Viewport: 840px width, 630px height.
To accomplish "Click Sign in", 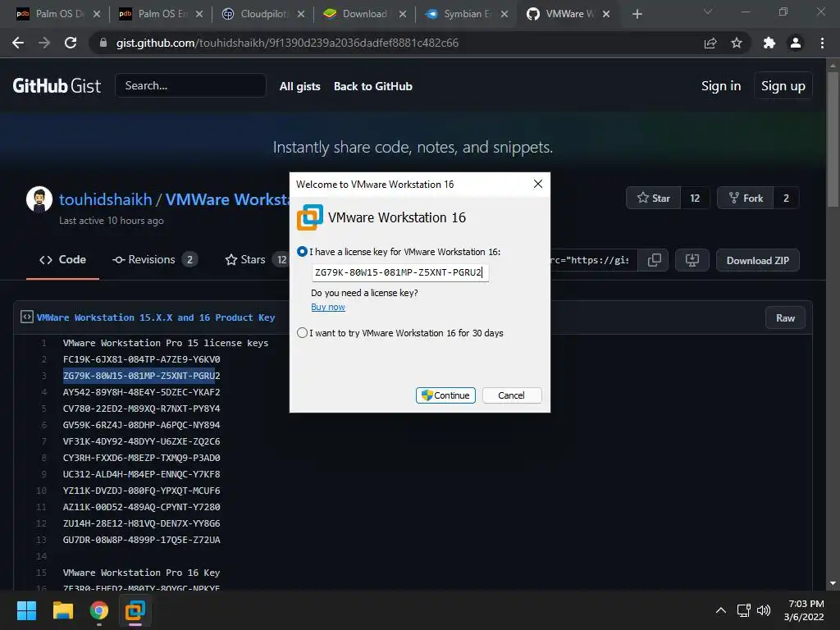I will pos(721,85).
